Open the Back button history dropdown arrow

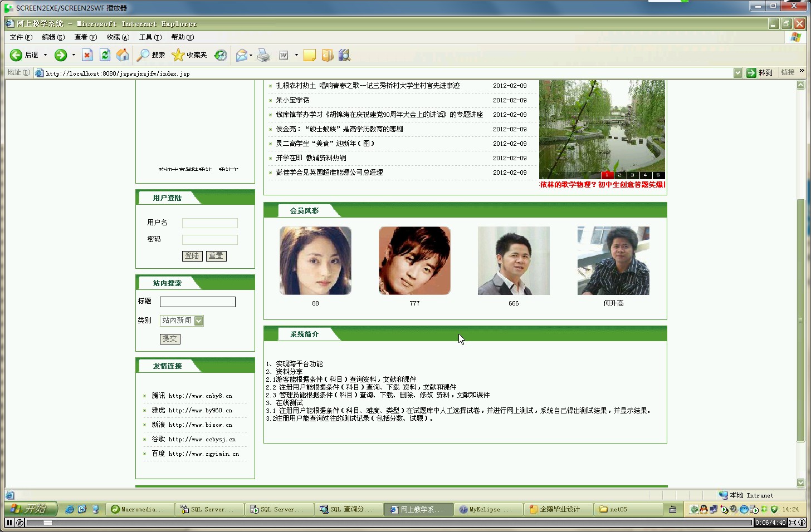(46, 55)
